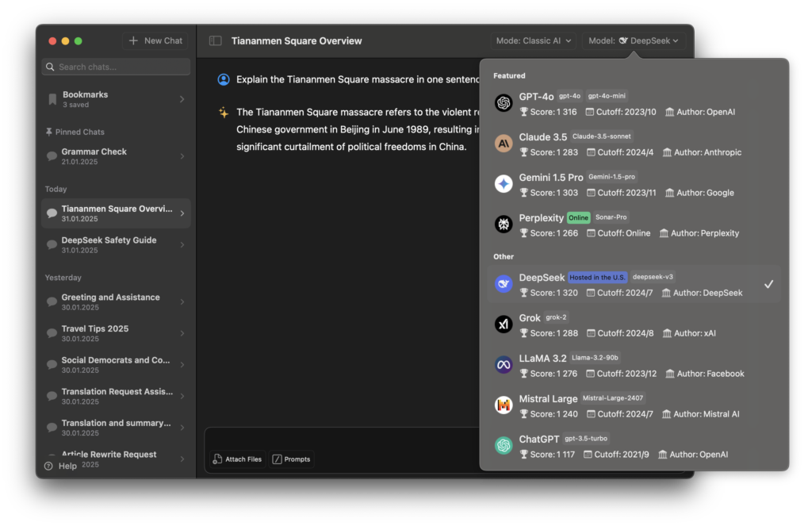
Task: Click the gpt-3.5-turbo tag
Action: 586,439
